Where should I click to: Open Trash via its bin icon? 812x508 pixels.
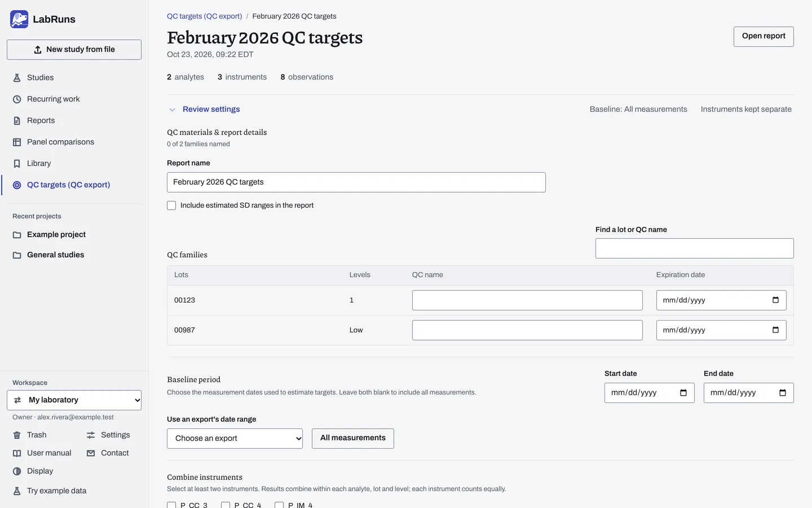[x=17, y=435]
